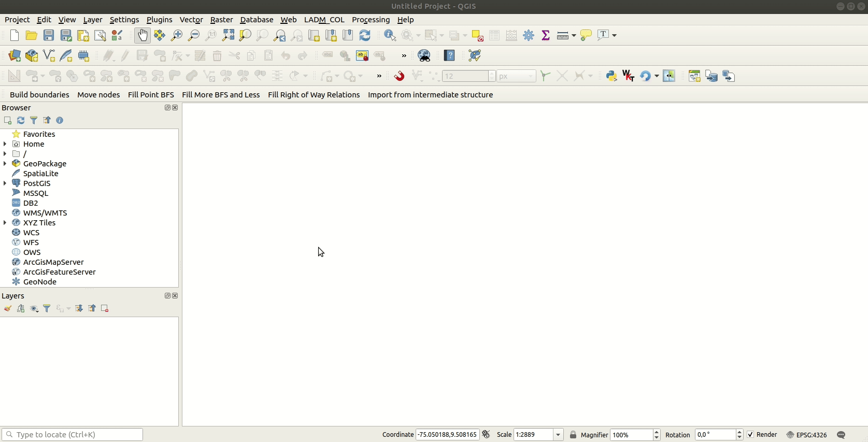Click the New SpatiaLite Layer feather icon
This screenshot has width=868, height=442.
66,55
